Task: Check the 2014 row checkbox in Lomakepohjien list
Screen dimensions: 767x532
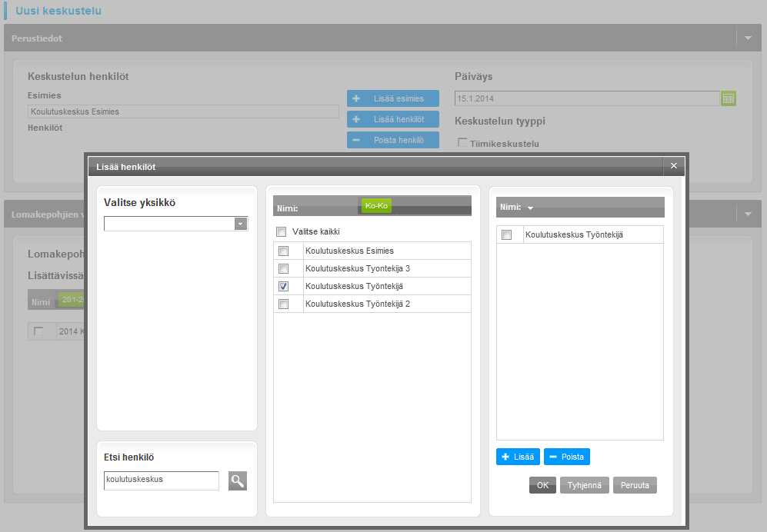Action: 38,331
